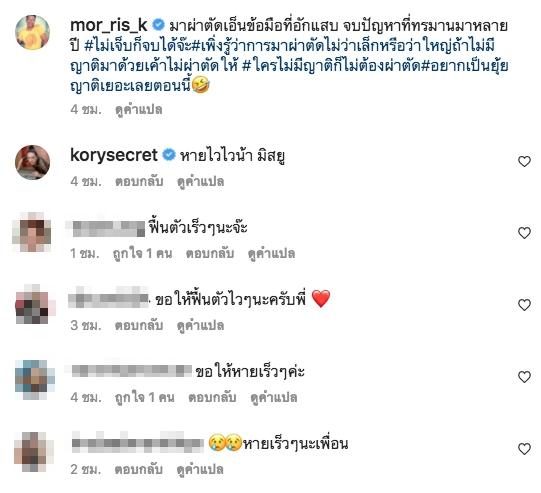Open hashtag #ไม่เจ็บก็จบได้จ๊ะ
This screenshot has width=541, height=493.
pyautogui.click(x=138, y=46)
